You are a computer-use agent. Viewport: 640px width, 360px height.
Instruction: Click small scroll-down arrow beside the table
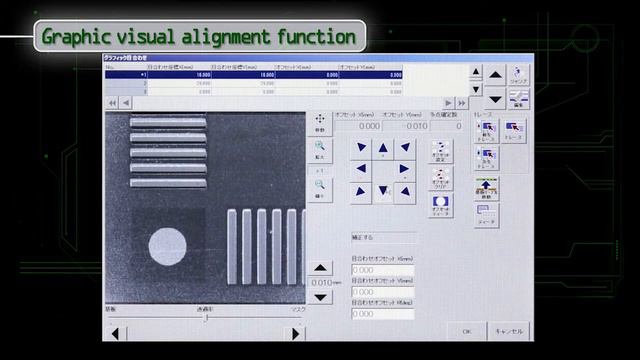click(x=476, y=89)
